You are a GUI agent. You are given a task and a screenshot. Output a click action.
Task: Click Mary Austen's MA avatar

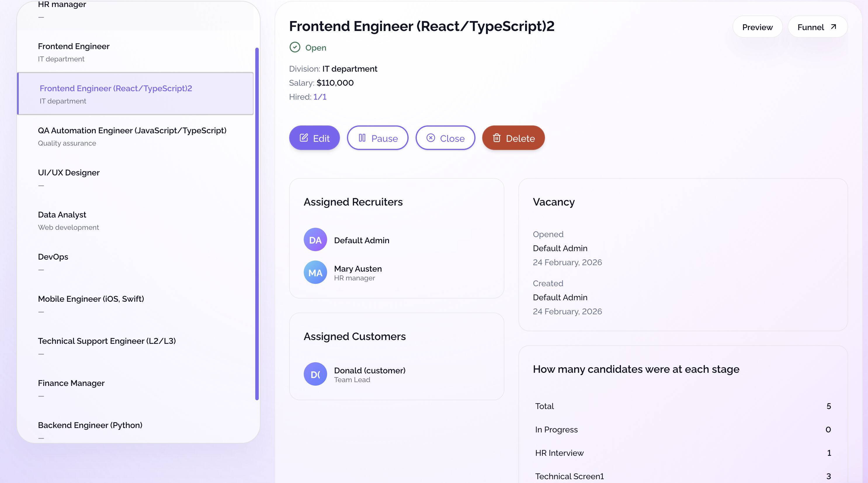pos(315,272)
